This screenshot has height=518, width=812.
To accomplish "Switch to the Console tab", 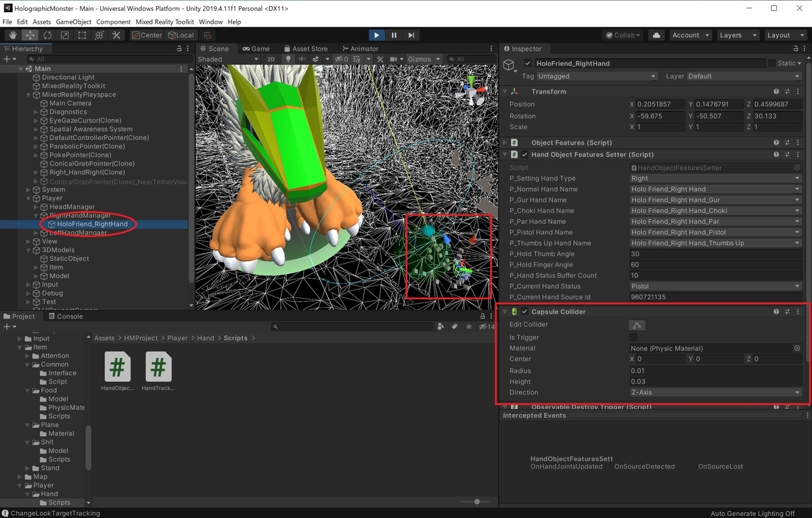I will coord(65,316).
